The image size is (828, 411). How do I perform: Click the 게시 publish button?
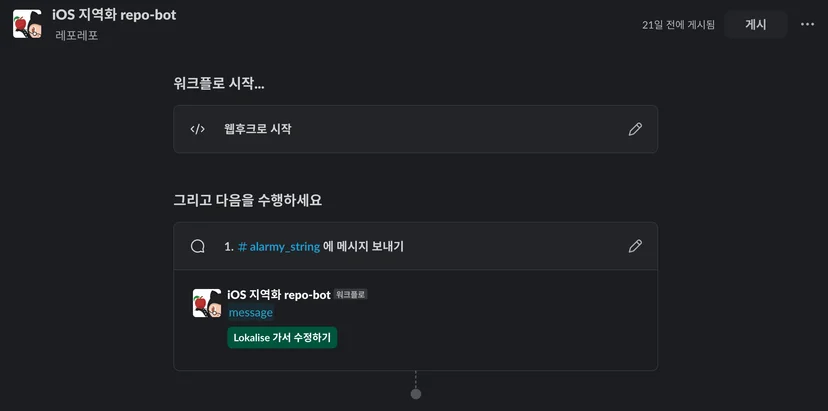click(756, 24)
